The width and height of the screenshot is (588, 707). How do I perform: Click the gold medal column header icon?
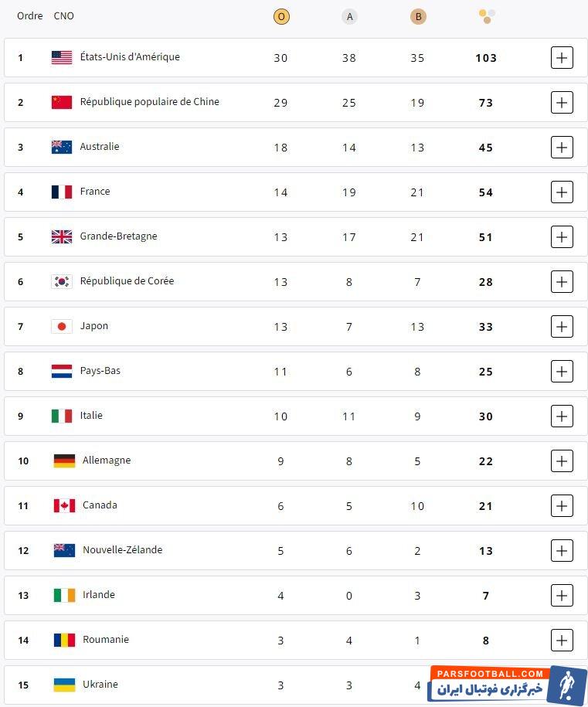[281, 16]
